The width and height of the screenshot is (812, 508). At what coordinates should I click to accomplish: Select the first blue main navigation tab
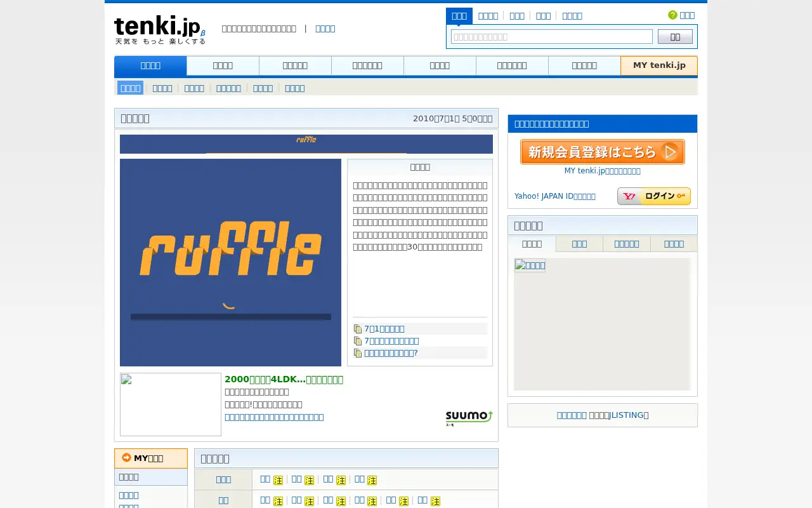(x=150, y=65)
